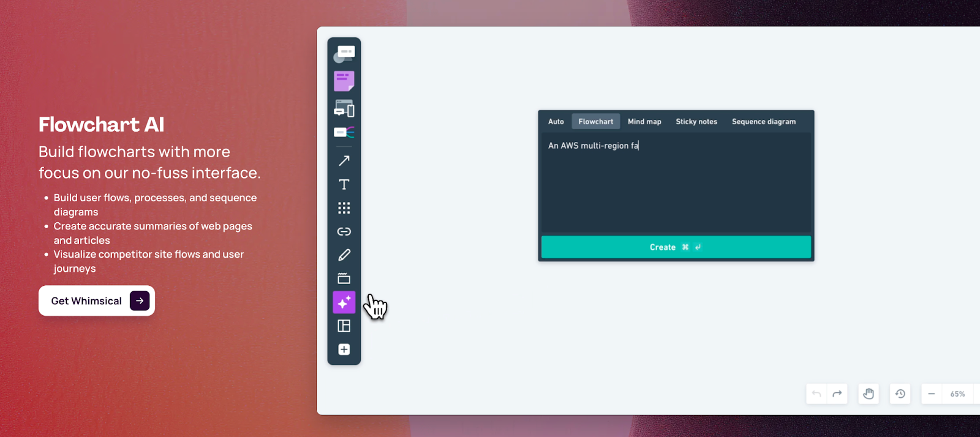Switch to the Auto tab
The height and width of the screenshot is (437, 980).
556,122
